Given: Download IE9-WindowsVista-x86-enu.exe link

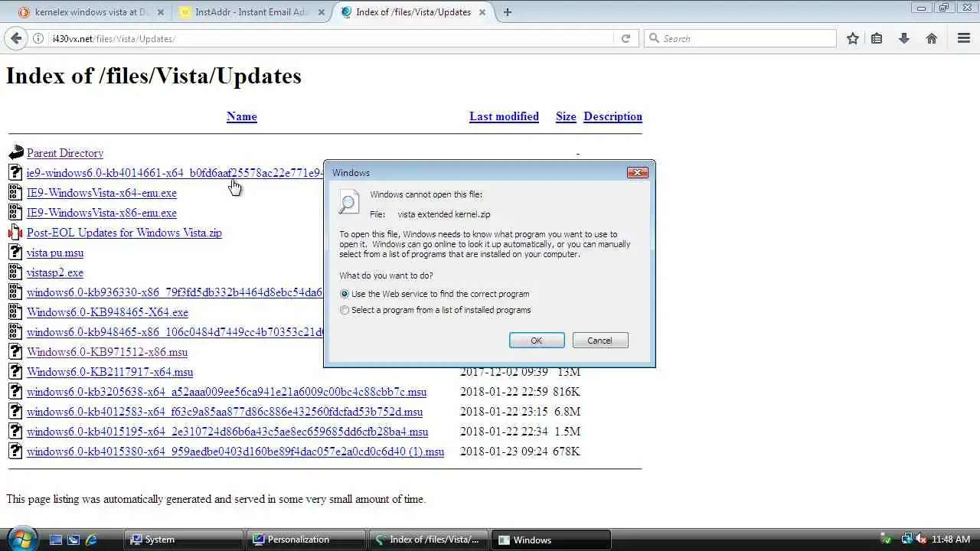Looking at the screenshot, I should click(x=102, y=213).
